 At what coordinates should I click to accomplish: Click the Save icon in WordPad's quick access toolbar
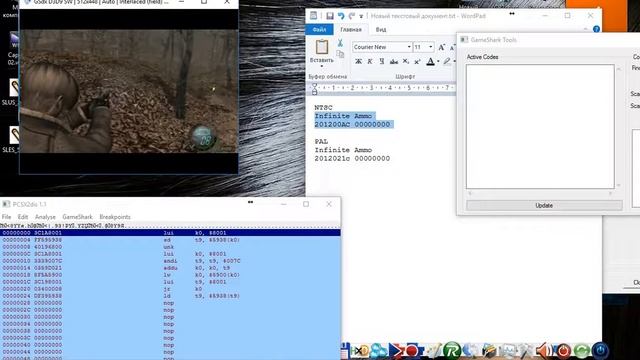point(330,16)
